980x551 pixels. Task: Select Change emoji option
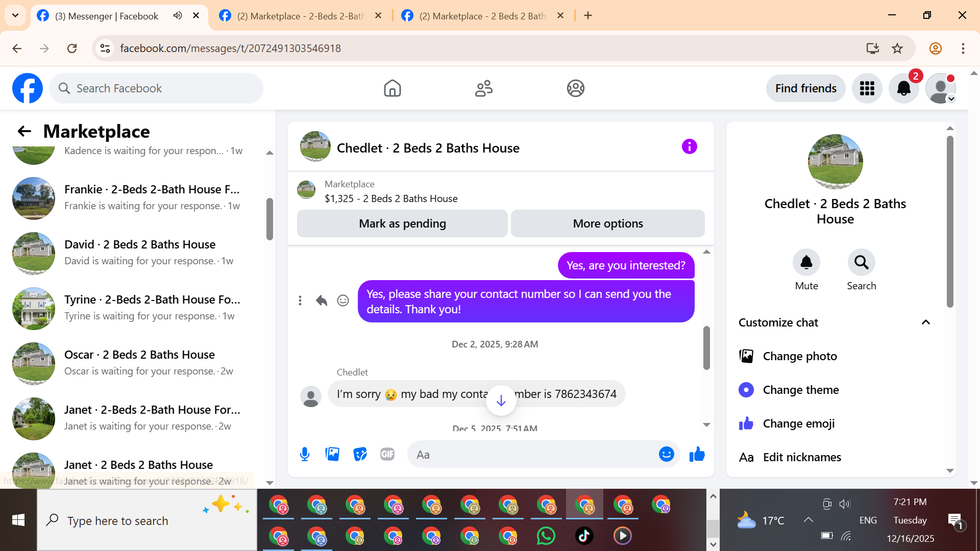(x=835, y=423)
